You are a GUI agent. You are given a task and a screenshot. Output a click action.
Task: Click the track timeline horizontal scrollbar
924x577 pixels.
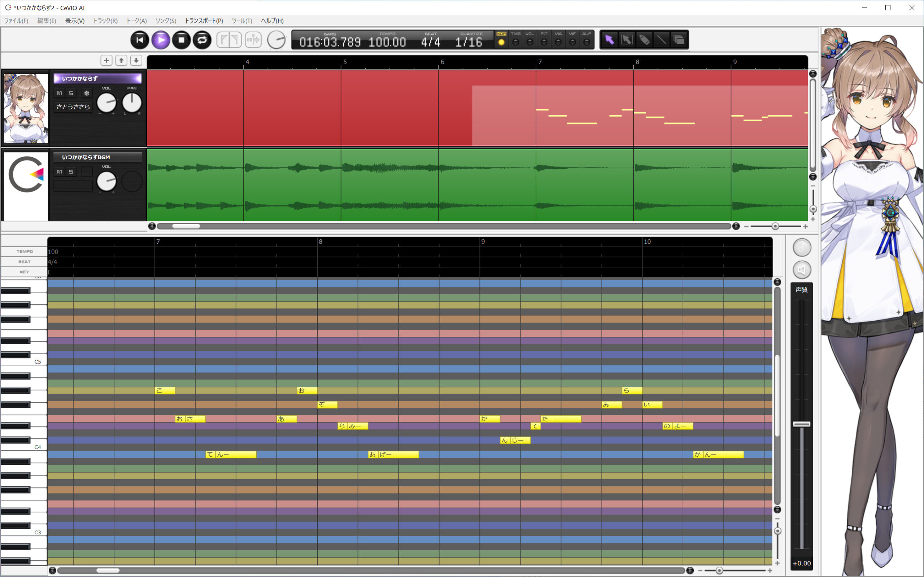tap(444, 226)
